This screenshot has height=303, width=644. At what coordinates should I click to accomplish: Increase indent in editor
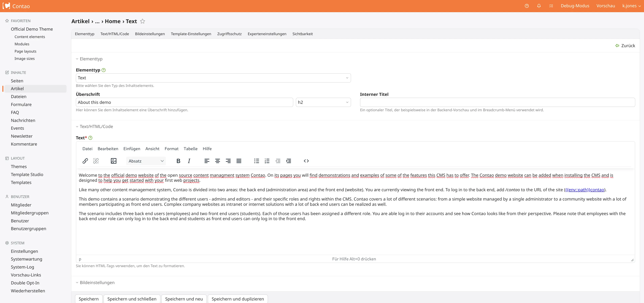click(x=289, y=161)
